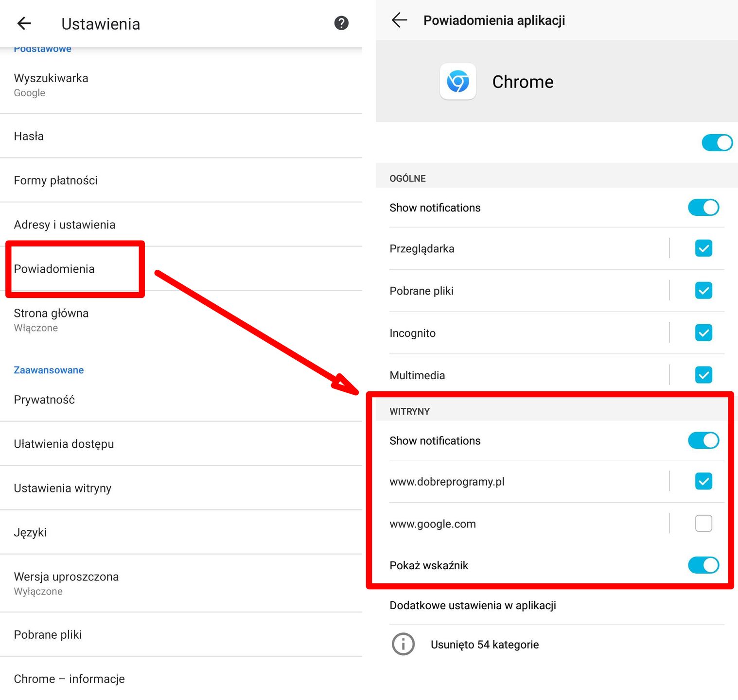Uncheck the Multimedia checkbox

point(703,374)
